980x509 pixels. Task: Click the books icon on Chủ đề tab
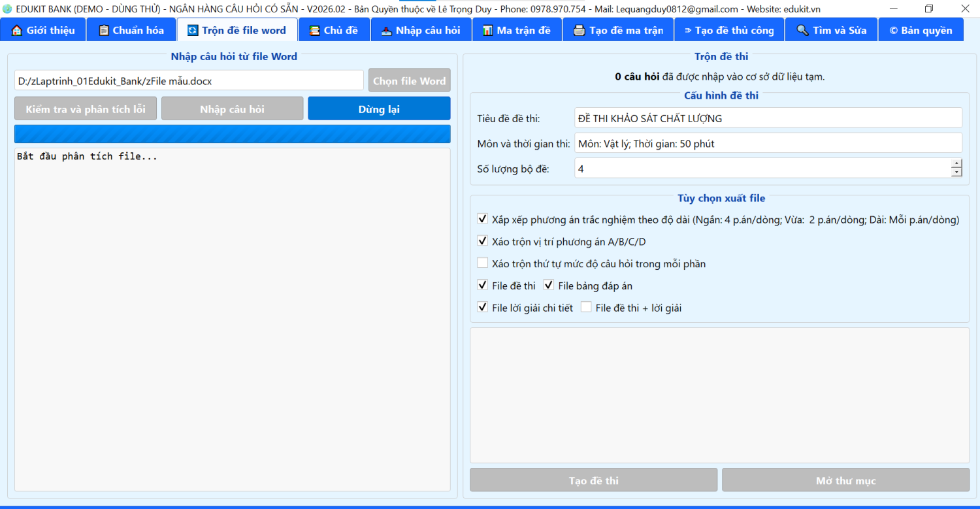pos(314,31)
